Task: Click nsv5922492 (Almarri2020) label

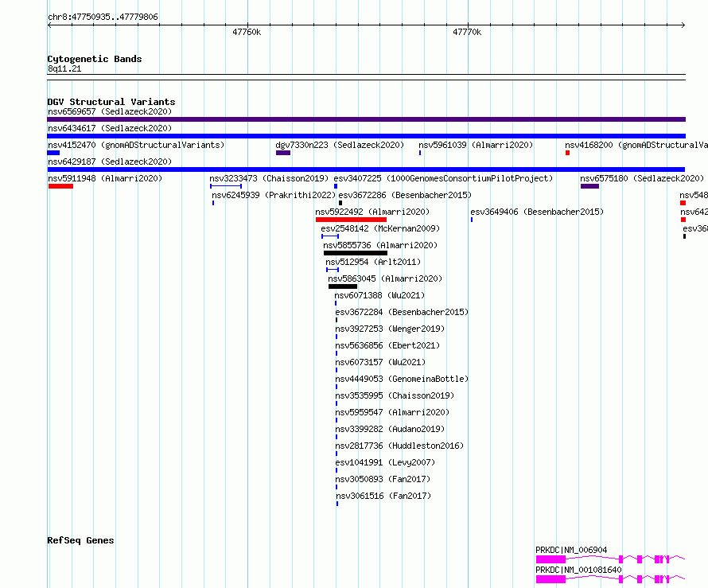Action: (372, 212)
